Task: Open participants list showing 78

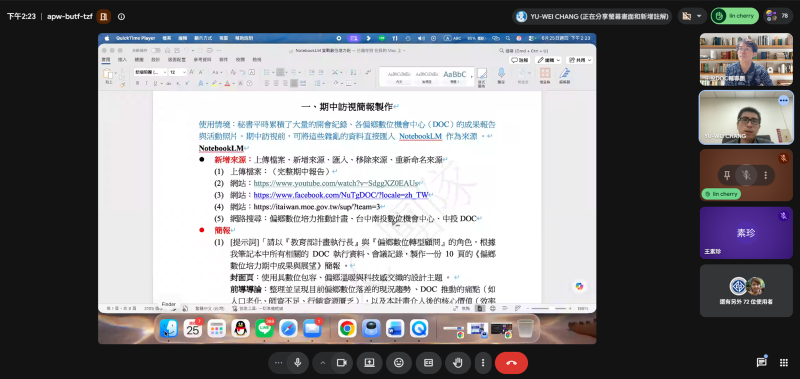Action: pos(779,16)
